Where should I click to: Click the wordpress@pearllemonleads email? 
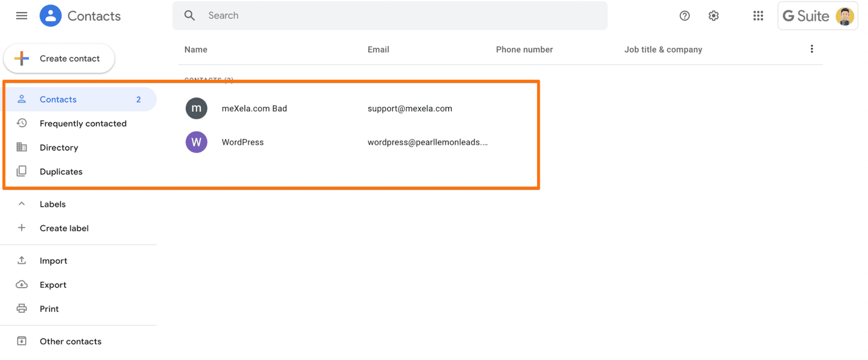coord(427,142)
